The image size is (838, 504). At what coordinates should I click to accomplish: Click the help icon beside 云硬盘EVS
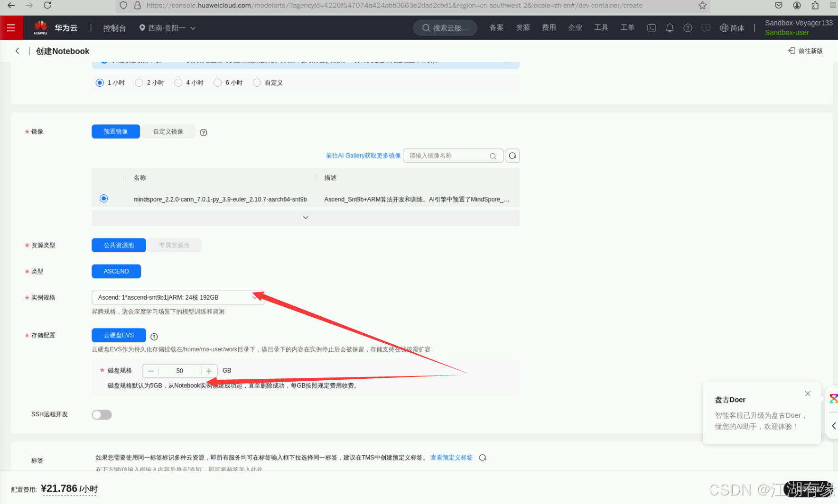(x=154, y=337)
